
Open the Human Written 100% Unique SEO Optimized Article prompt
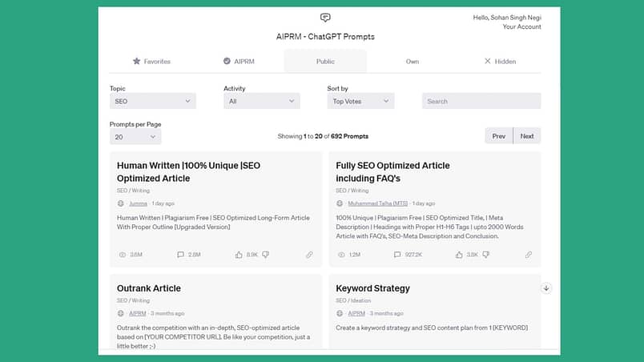point(188,172)
